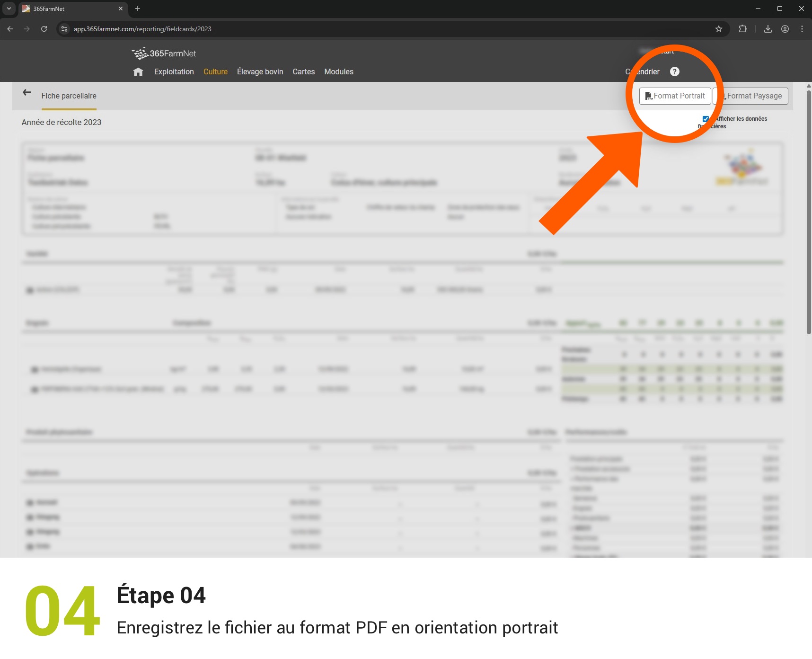The height and width of the screenshot is (659, 812).
Task: Open the help question mark icon
Action: tap(675, 71)
